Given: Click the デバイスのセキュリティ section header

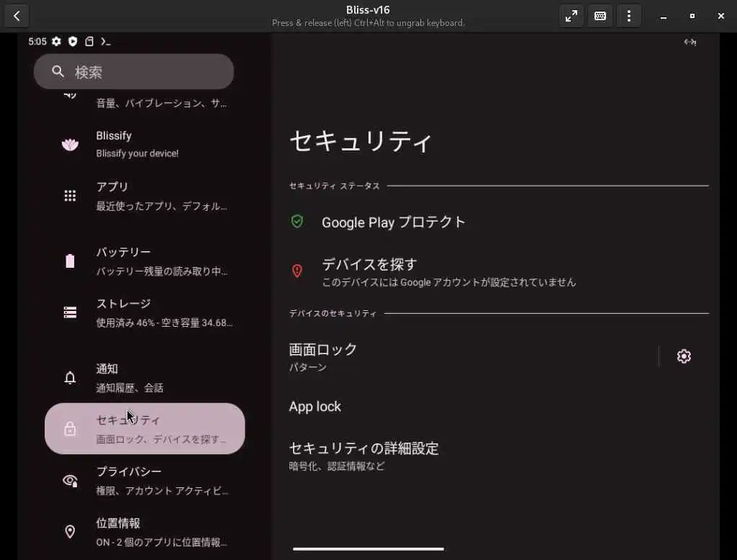Looking at the screenshot, I should coord(333,313).
